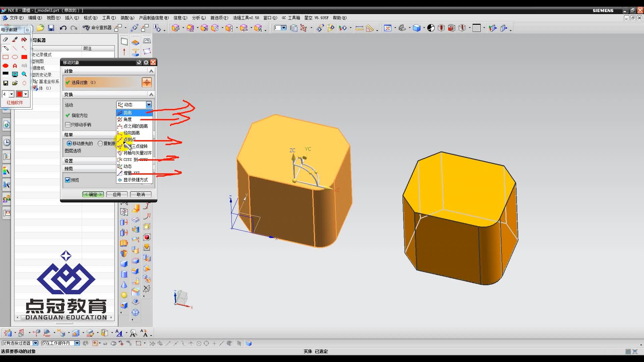Click the dialog reset arrow icon
The image size is (644, 362).
(x=139, y=62)
